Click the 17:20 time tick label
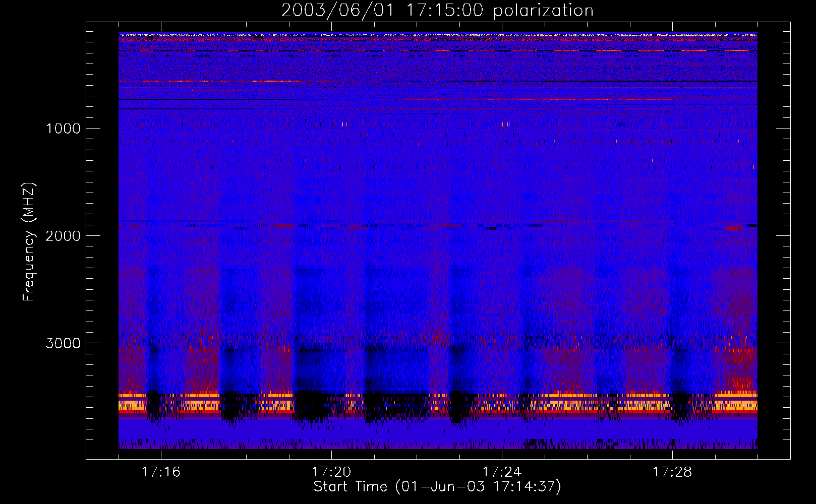This screenshot has height=504, width=816. click(331, 472)
